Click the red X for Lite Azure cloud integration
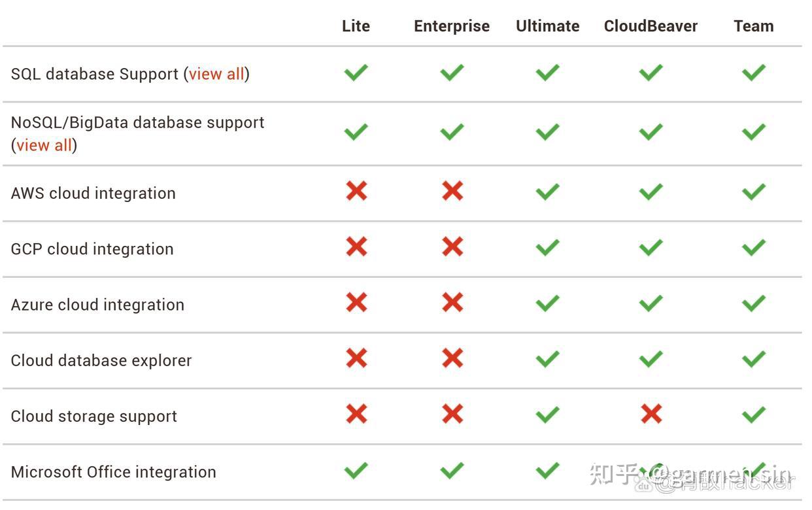Screen dimensions: 812x510 (x=356, y=302)
